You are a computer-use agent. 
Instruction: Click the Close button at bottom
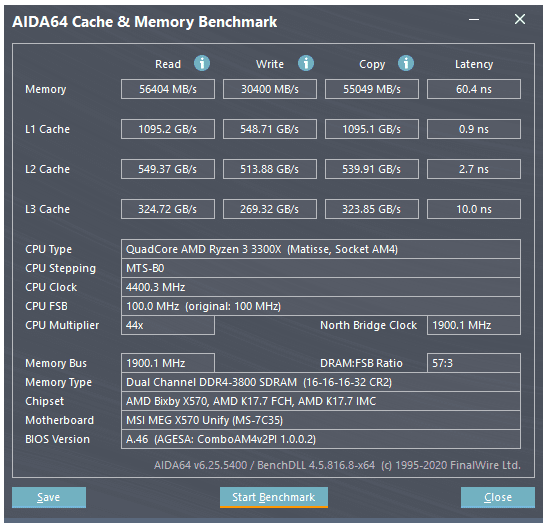tap(498, 497)
